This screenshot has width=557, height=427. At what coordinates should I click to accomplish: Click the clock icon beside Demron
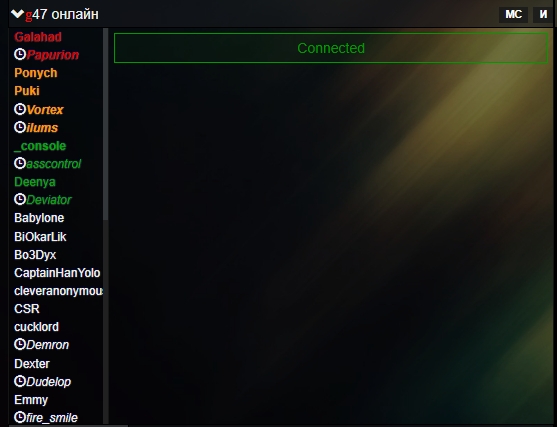click(x=20, y=344)
